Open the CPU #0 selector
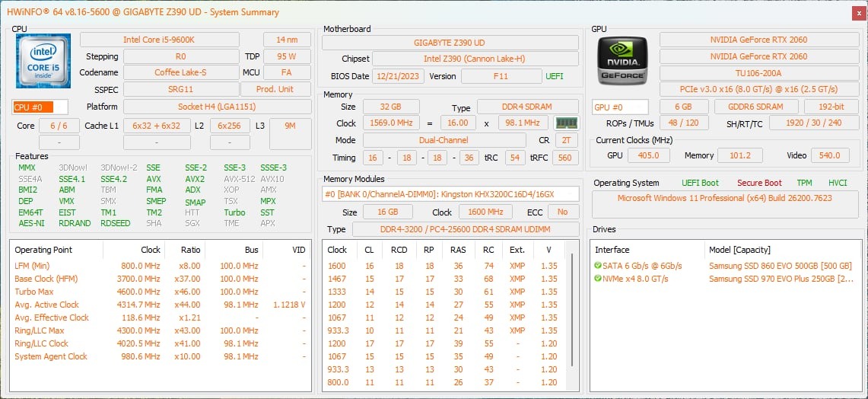The width and height of the screenshot is (868, 399). [40, 107]
